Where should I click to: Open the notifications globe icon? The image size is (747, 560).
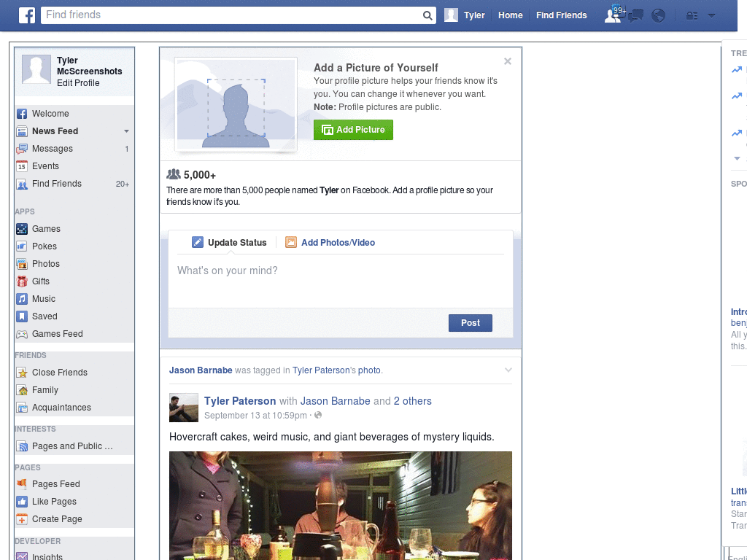pyautogui.click(x=659, y=15)
